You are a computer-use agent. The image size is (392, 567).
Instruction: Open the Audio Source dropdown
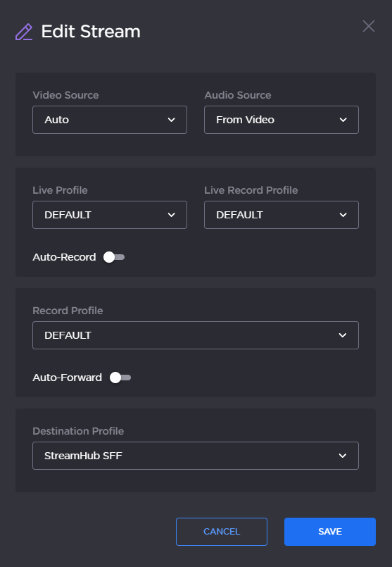[x=282, y=120]
